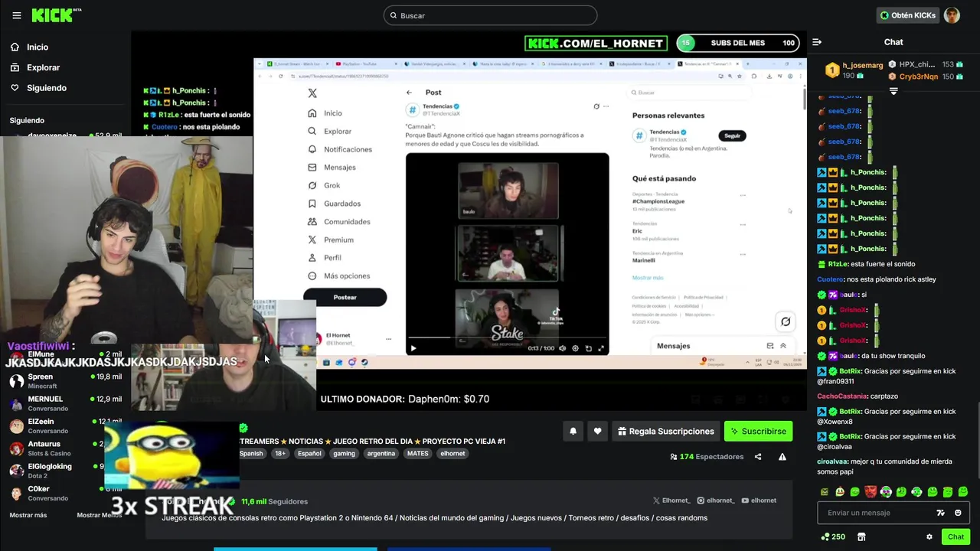Expand the chat leaderboard with the down chevron
980x551 pixels.
click(893, 91)
